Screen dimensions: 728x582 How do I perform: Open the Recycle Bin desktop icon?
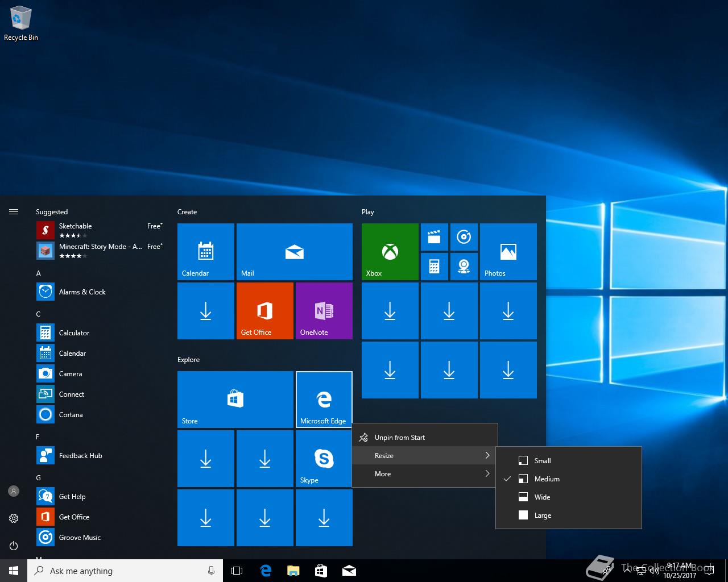[21, 24]
